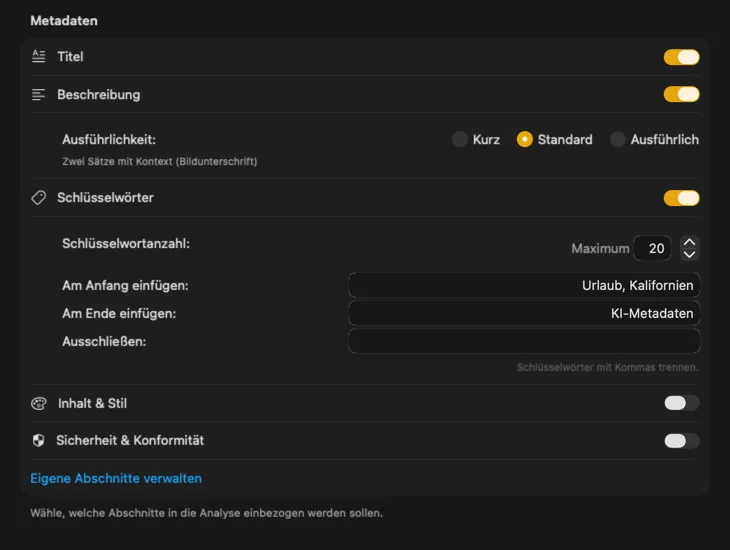Enable the Inhalt & Stil toggle
Screen dimensions: 730x550
point(681,403)
